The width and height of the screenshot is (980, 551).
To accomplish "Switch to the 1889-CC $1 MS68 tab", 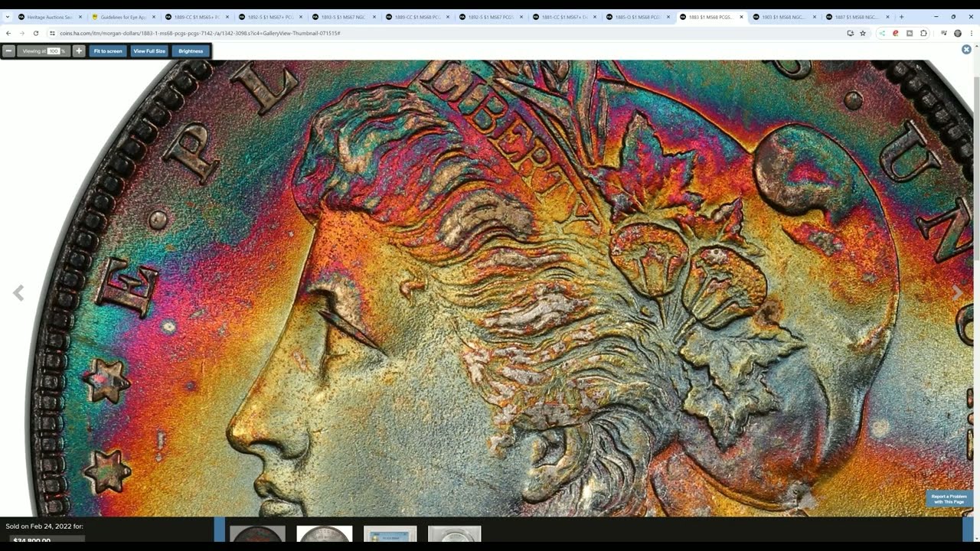I will 416,17.
